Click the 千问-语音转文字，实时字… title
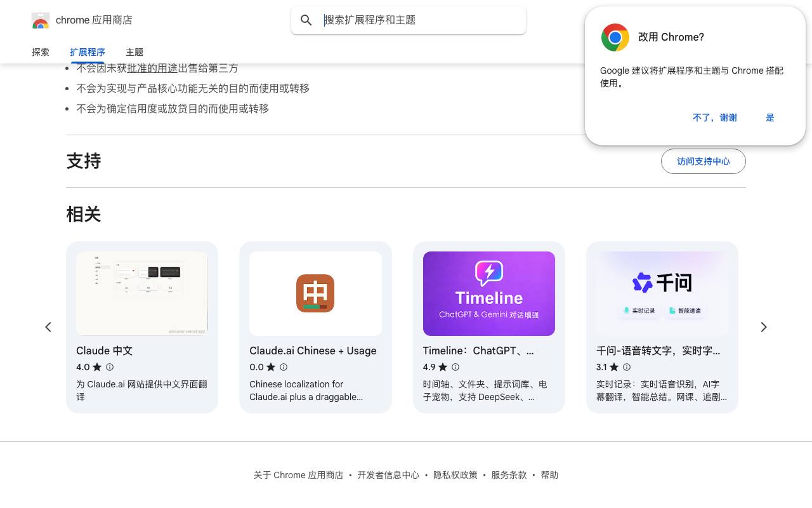The width and height of the screenshot is (812, 508). tap(658, 351)
